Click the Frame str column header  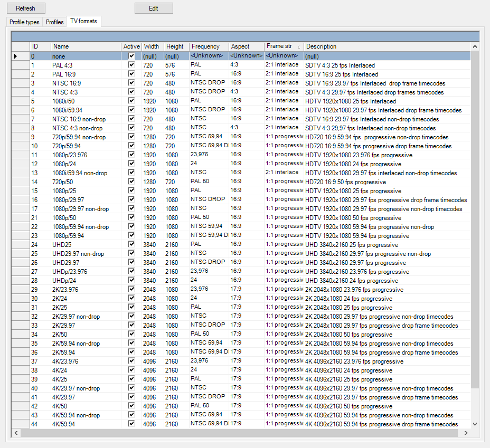click(x=284, y=46)
